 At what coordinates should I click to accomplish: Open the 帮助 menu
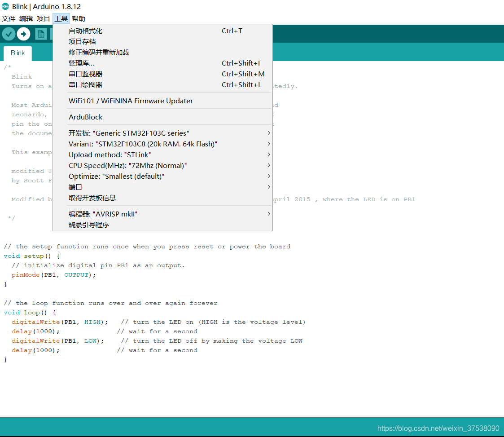79,19
